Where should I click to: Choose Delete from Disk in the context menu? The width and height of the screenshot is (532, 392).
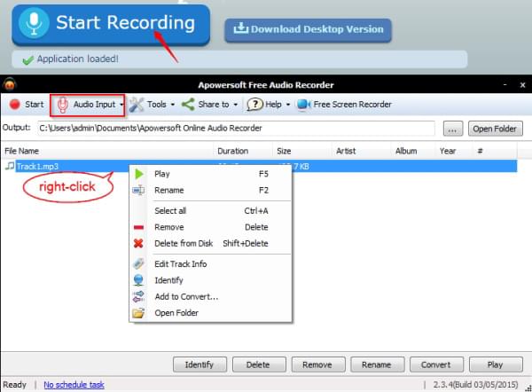210,243
